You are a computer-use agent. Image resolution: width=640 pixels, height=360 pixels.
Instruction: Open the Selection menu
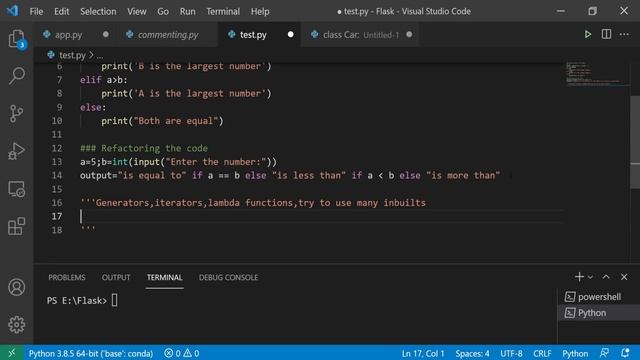(98, 11)
